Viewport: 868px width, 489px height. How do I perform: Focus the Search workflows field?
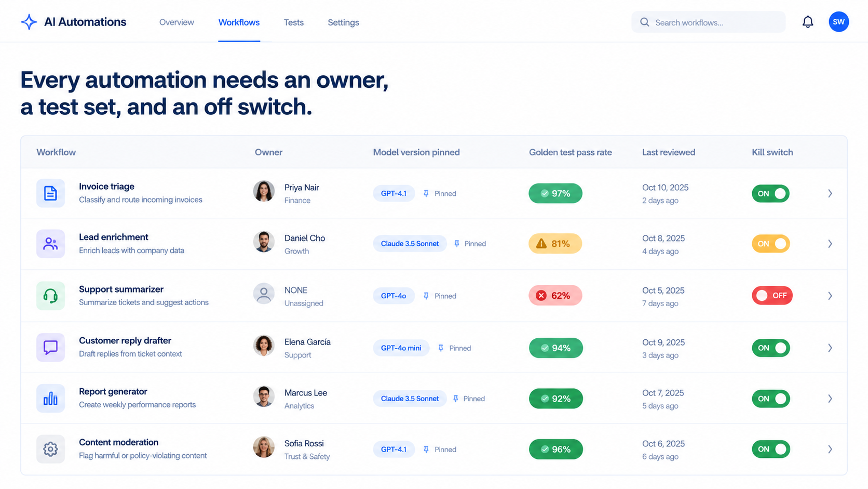coord(708,22)
